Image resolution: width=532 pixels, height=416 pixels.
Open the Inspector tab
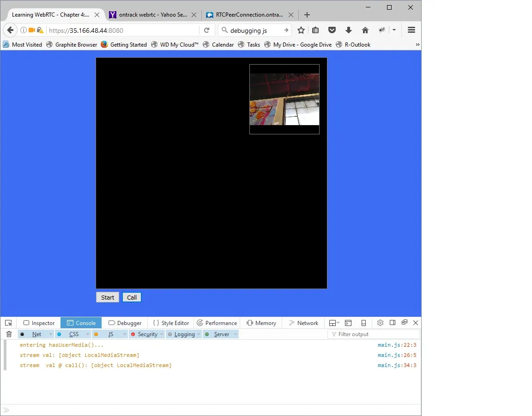tap(39, 323)
